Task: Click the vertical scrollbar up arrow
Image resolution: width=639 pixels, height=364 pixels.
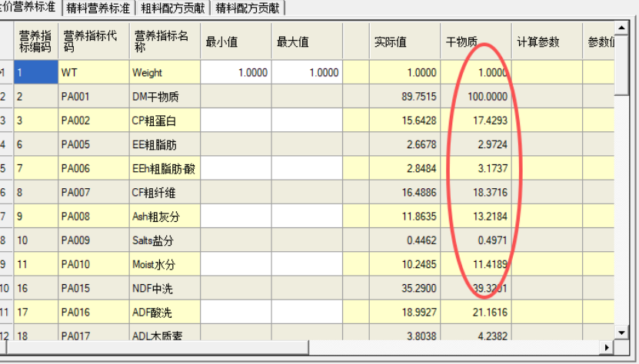Action: [x=621, y=28]
